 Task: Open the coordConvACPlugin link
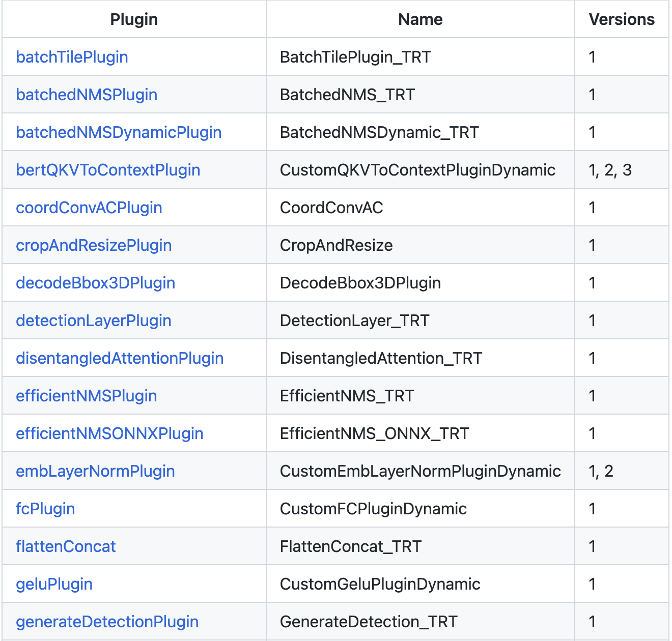(x=89, y=208)
